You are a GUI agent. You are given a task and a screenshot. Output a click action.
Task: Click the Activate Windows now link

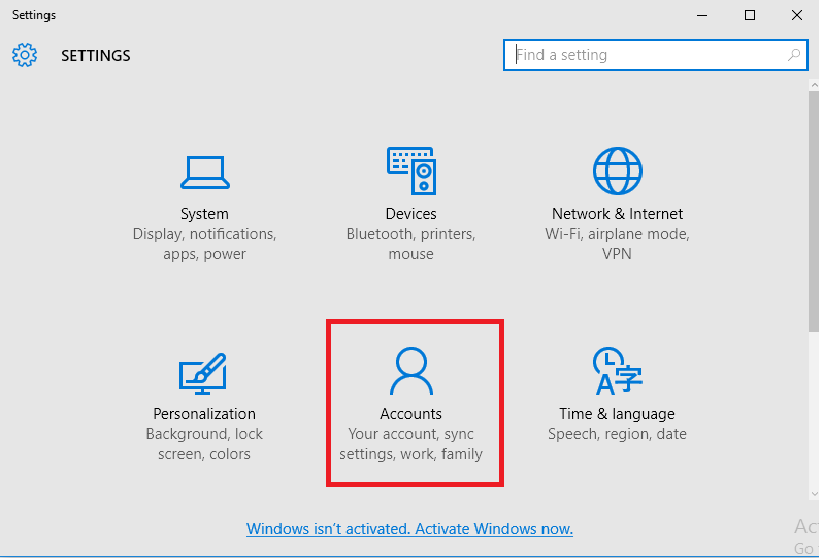pos(410,529)
